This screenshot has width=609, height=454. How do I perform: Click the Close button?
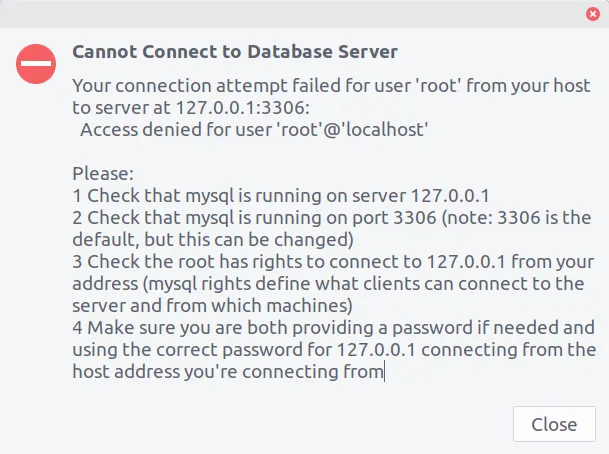click(553, 424)
